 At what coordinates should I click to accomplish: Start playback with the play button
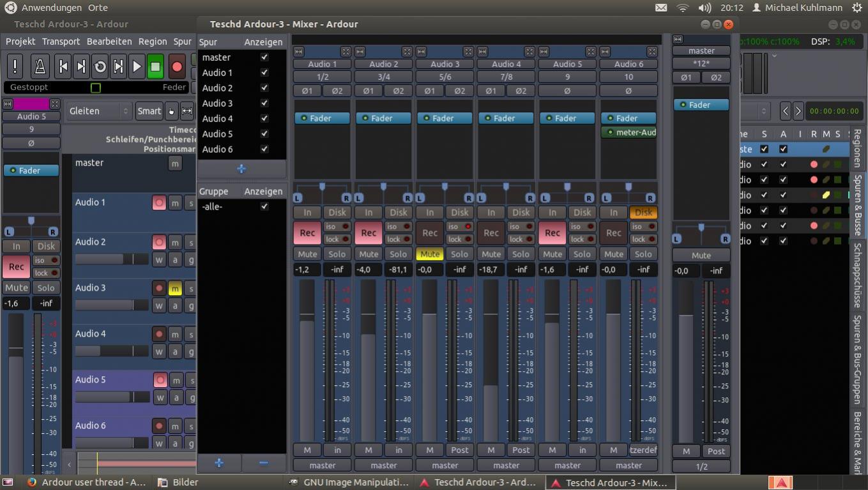pyautogui.click(x=137, y=66)
